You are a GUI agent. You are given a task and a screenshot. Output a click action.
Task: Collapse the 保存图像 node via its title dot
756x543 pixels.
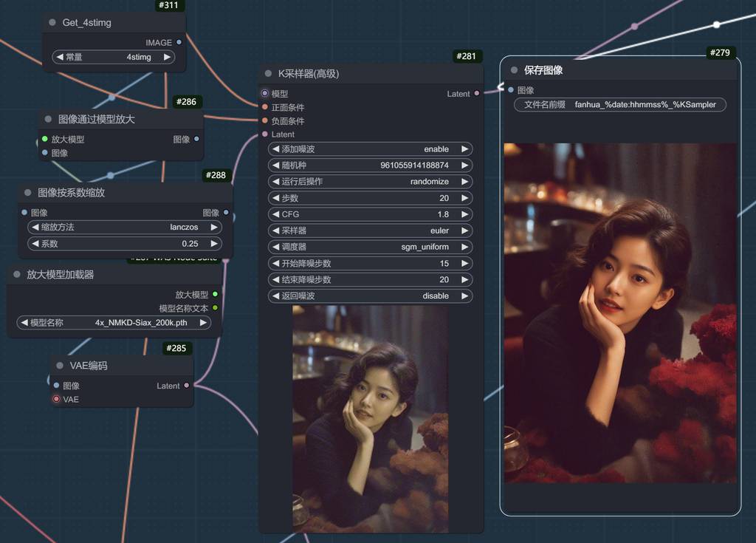pyautogui.click(x=513, y=70)
